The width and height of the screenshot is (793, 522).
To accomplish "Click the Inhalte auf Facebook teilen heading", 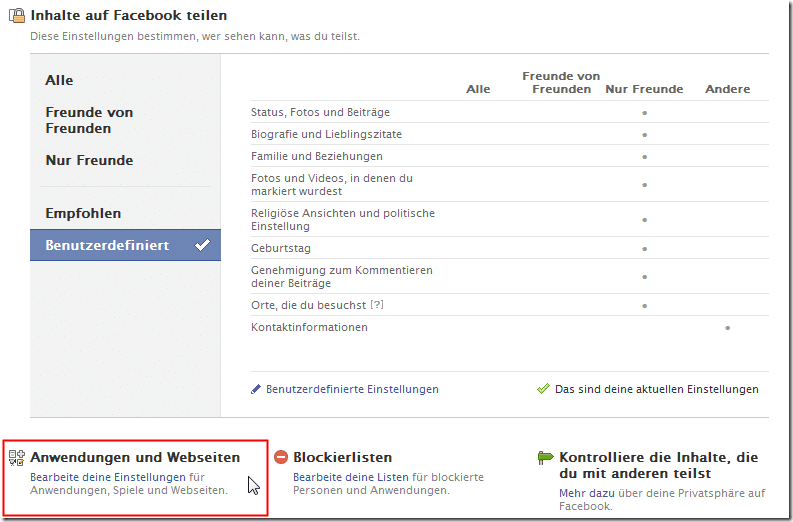I will pyautogui.click(x=129, y=16).
